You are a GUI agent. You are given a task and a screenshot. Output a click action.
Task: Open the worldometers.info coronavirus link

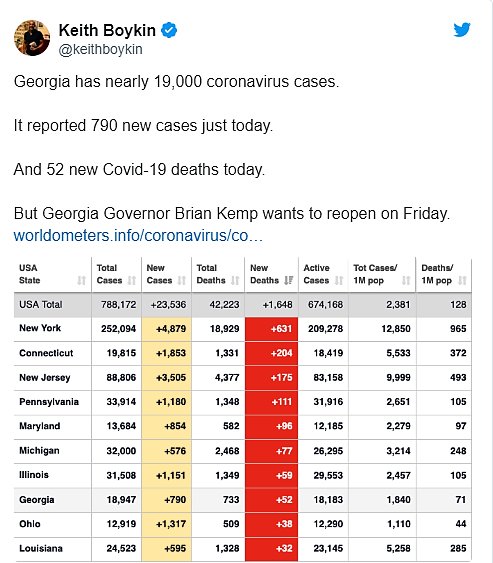point(138,236)
